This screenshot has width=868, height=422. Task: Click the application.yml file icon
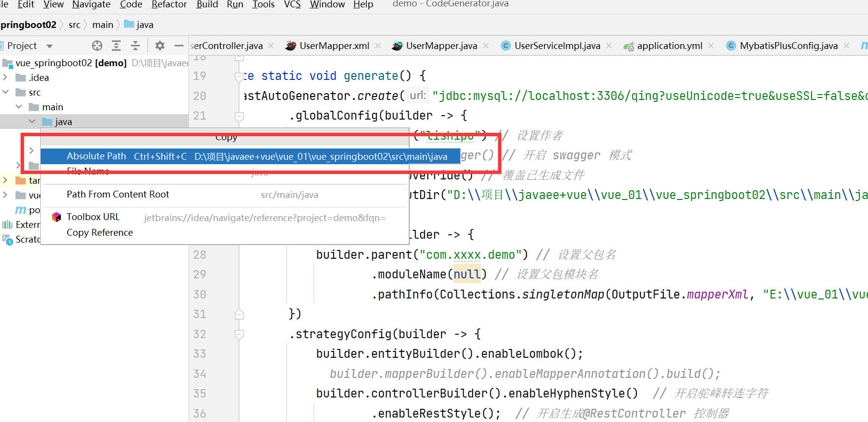point(629,46)
